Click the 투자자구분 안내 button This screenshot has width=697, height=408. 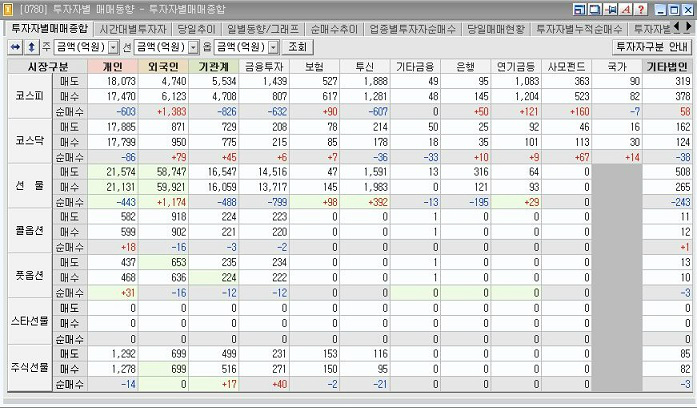tap(652, 47)
